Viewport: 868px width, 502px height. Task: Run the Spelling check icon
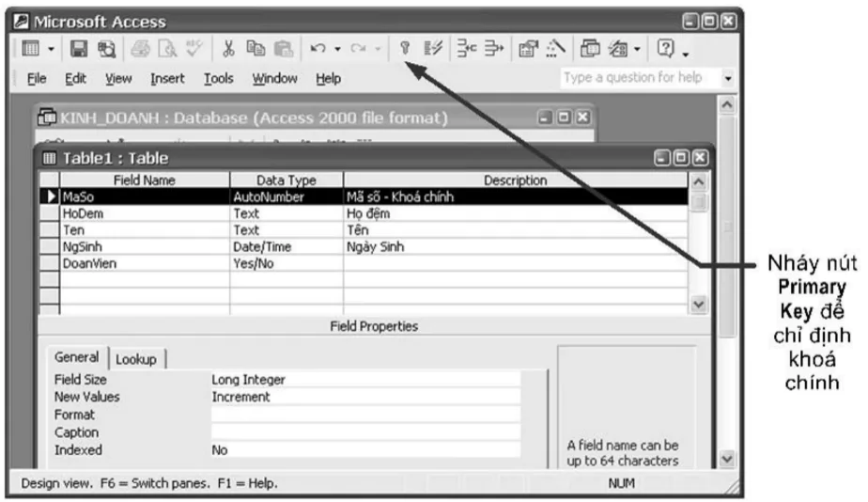click(x=194, y=48)
